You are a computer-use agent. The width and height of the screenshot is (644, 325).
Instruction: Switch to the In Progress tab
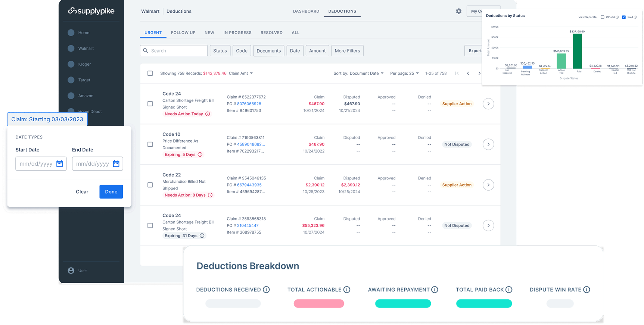point(237,33)
